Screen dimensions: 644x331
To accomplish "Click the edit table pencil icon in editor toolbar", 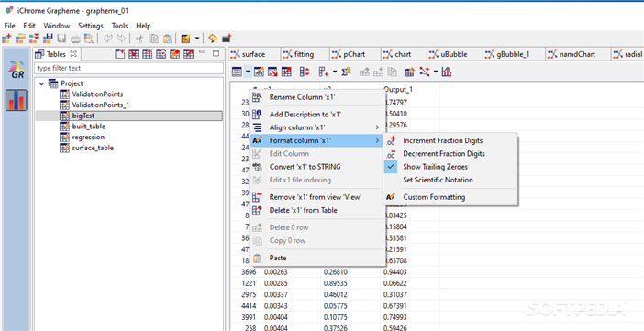I will (x=259, y=72).
